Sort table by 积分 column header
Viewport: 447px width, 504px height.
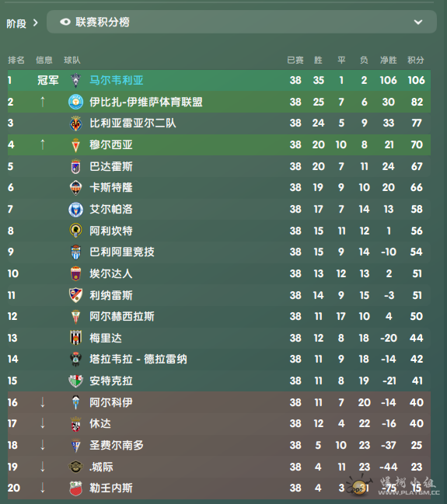click(416, 60)
